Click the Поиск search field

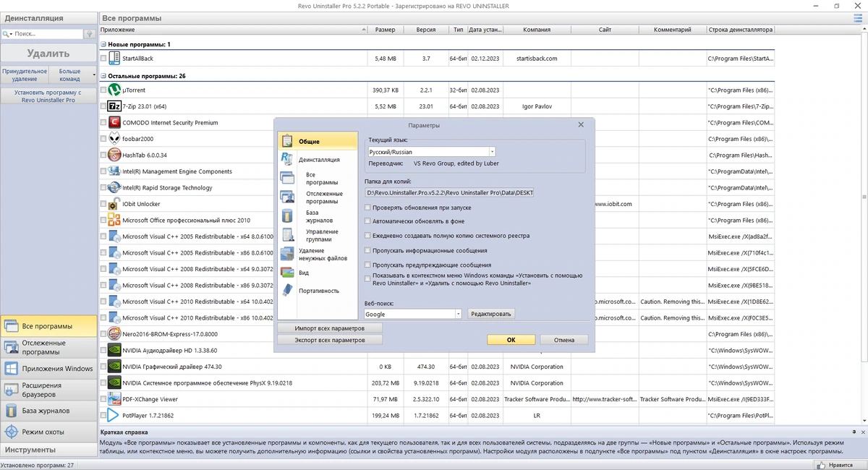(x=48, y=34)
